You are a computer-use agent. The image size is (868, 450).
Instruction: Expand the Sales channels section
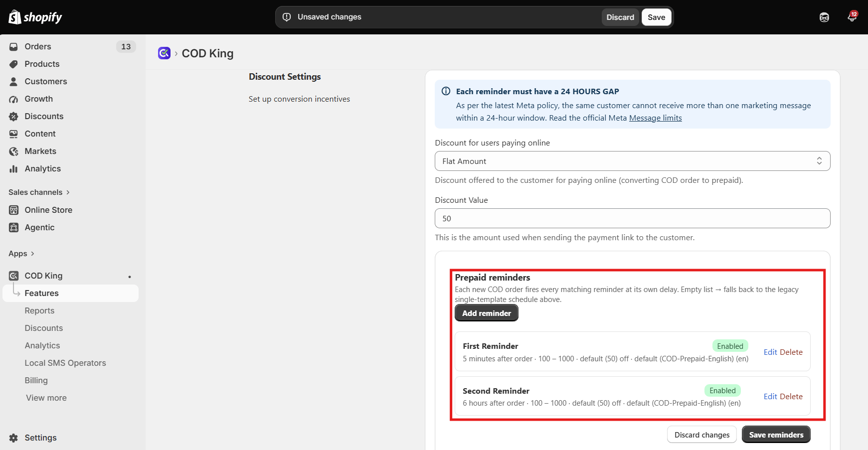coord(39,192)
